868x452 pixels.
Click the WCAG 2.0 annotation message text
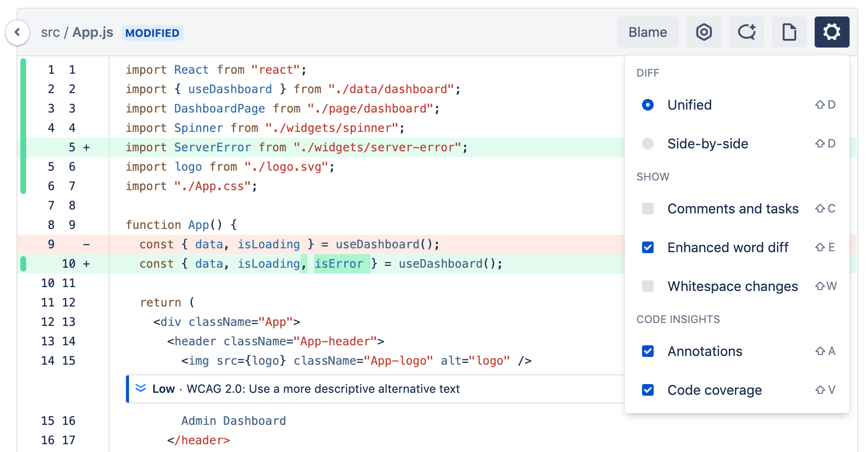pos(322,389)
